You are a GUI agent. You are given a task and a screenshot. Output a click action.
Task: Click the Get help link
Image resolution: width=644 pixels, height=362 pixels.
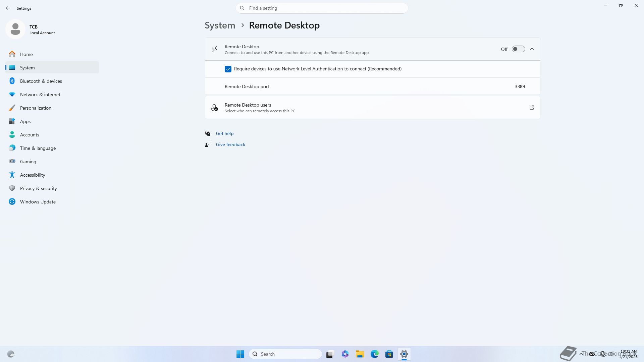click(x=224, y=133)
